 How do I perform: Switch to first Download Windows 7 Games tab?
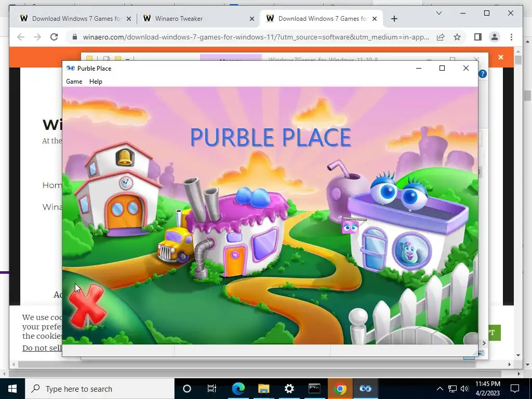75,19
